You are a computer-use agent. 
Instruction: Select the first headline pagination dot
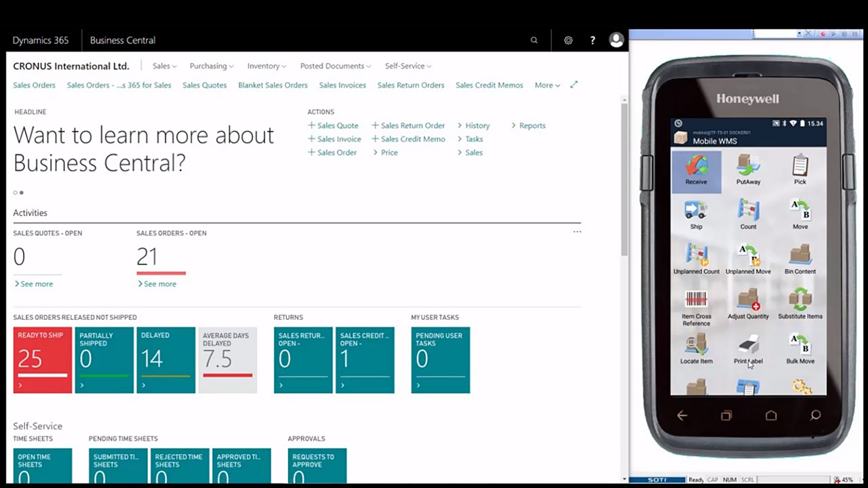click(16, 192)
